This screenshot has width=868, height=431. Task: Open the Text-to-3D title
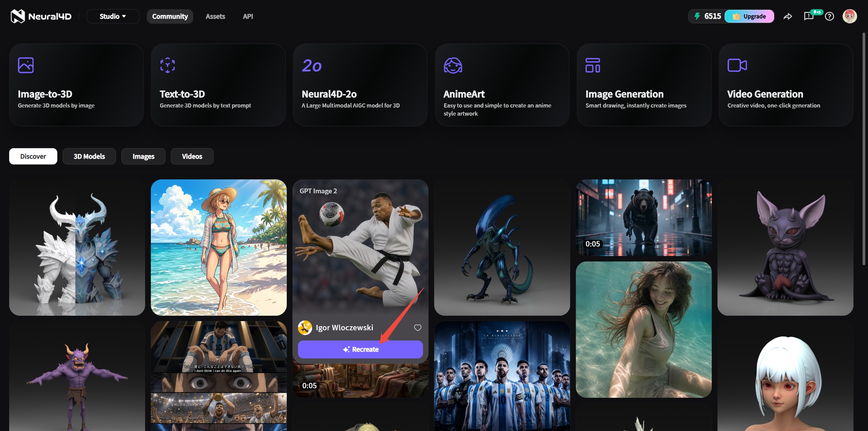(x=182, y=94)
